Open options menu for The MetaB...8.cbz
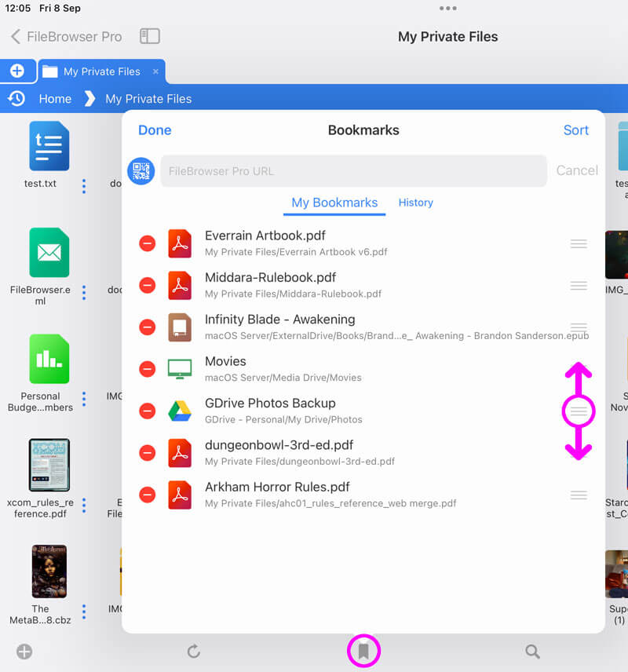 [x=84, y=612]
